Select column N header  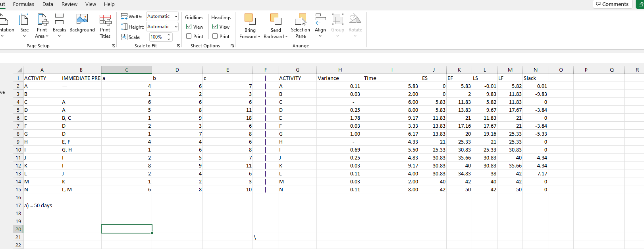tap(535, 70)
